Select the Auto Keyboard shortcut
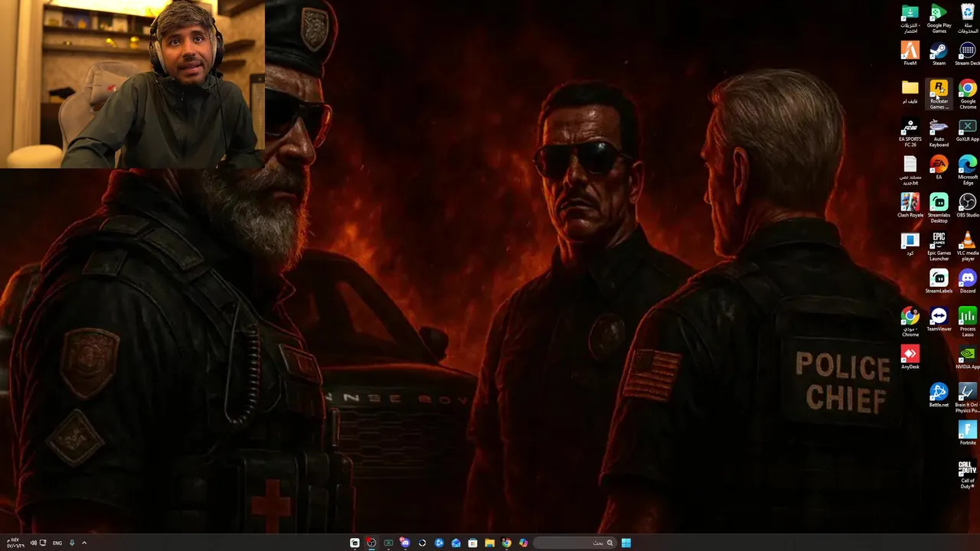Image resolution: width=980 pixels, height=551 pixels. point(939,132)
